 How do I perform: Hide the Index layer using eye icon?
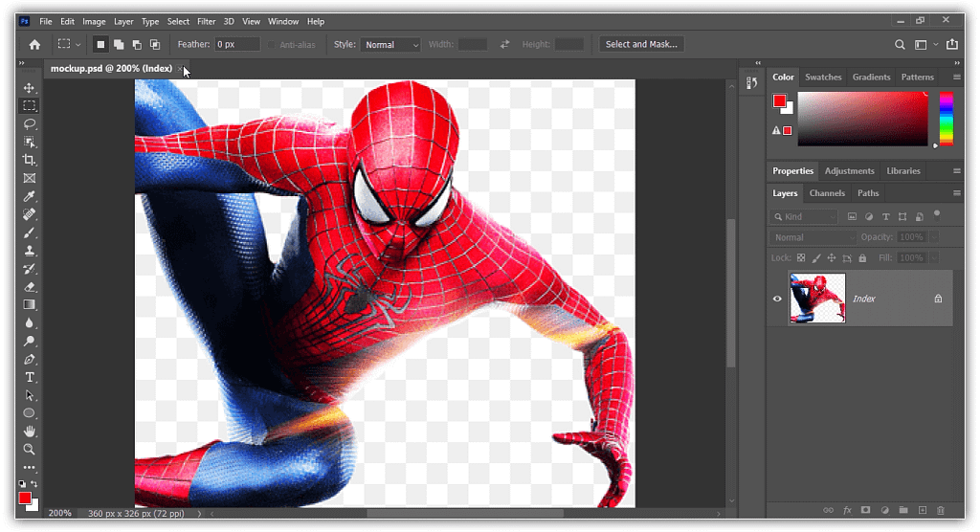pyautogui.click(x=777, y=299)
